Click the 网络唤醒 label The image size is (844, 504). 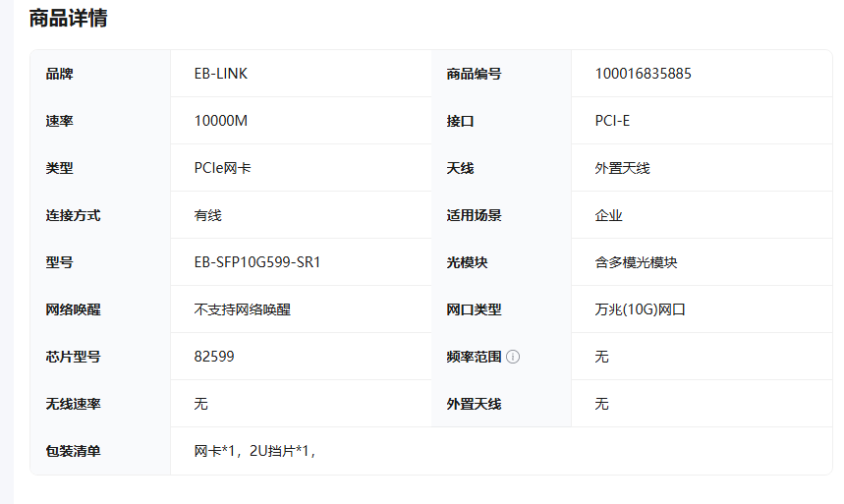coord(74,309)
